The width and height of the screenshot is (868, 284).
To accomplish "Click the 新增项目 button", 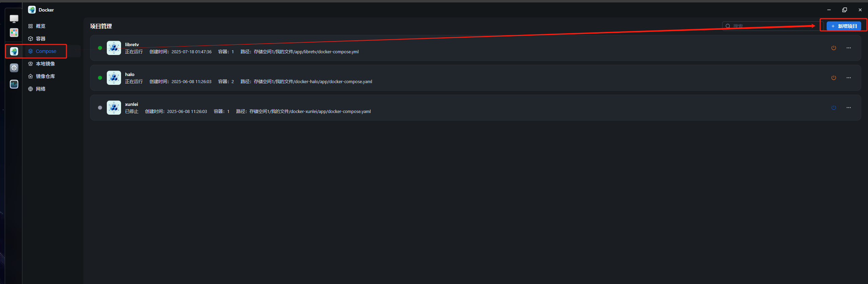I will click(x=844, y=26).
